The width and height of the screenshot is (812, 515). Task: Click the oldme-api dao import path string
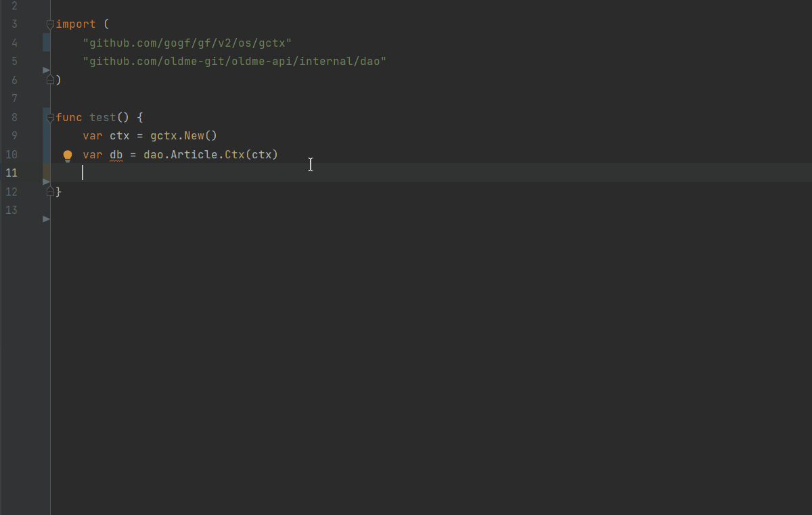coord(234,62)
